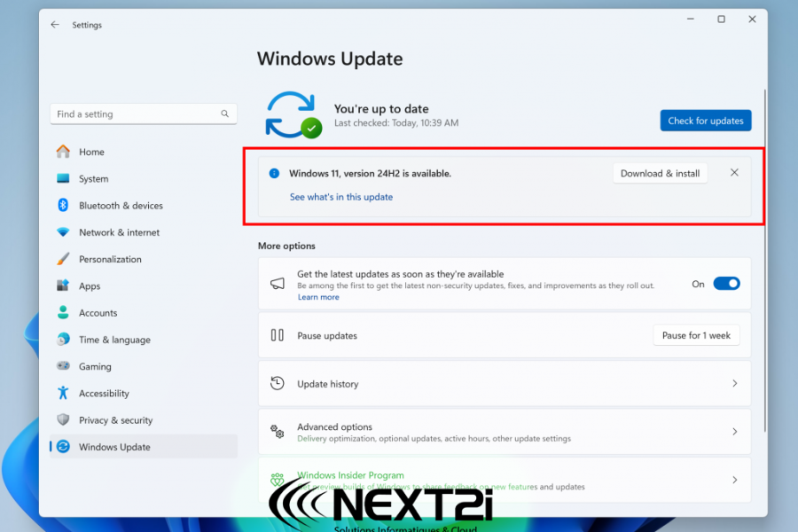The height and width of the screenshot is (532, 798).
Task: Click the large update status sync icon
Action: (293, 115)
